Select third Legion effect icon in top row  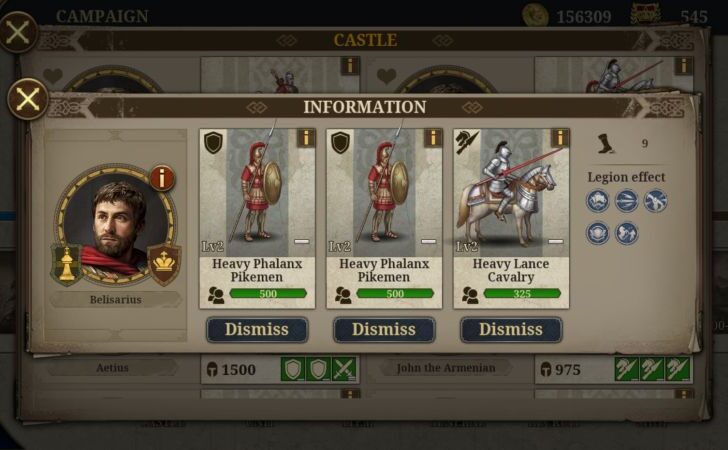pyautogui.click(x=655, y=201)
